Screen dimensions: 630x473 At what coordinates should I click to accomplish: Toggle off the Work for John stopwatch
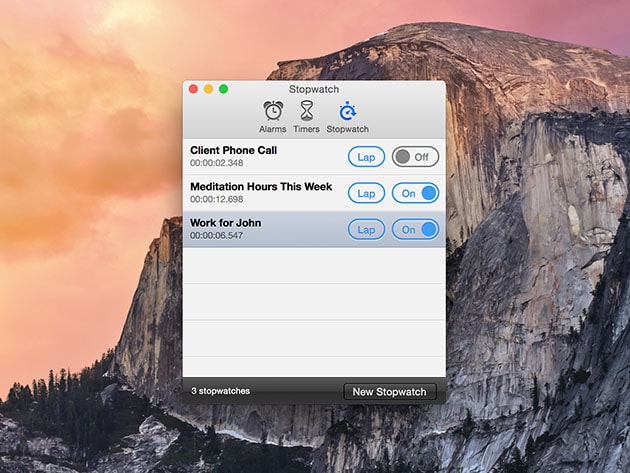415,229
